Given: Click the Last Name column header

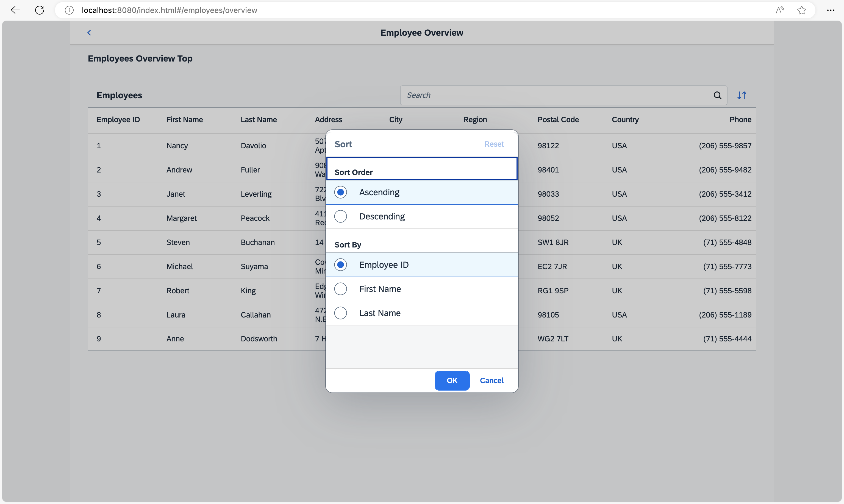Looking at the screenshot, I should [259, 119].
